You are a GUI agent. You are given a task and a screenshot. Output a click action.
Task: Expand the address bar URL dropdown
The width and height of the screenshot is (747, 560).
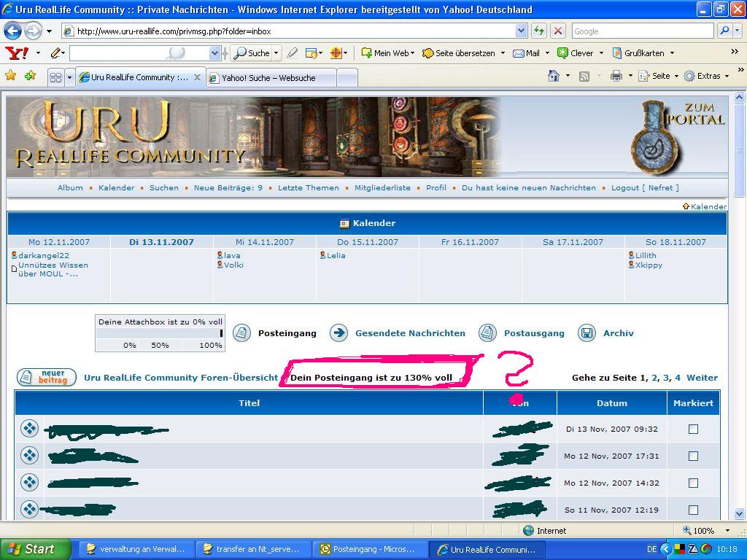(521, 31)
